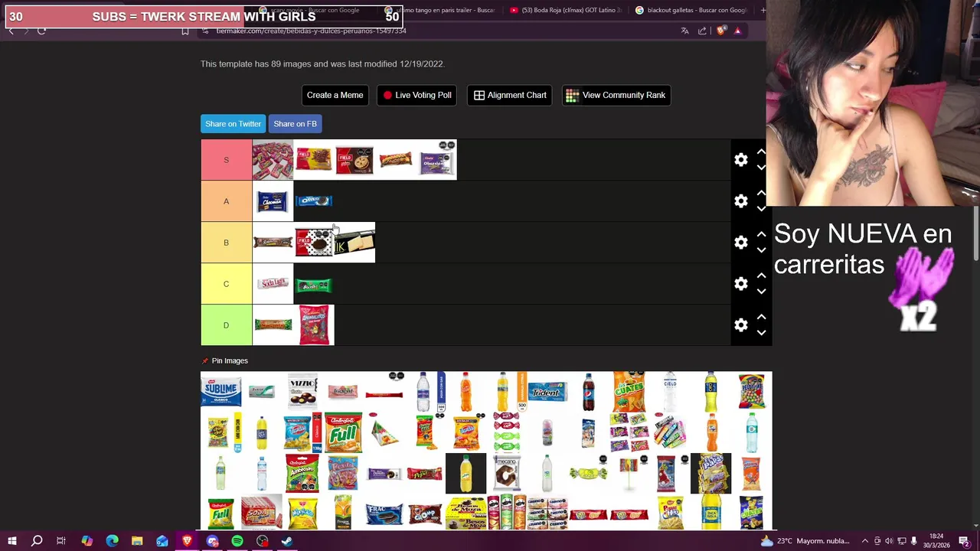Open Microsoft Edge from taskbar

pos(112,541)
